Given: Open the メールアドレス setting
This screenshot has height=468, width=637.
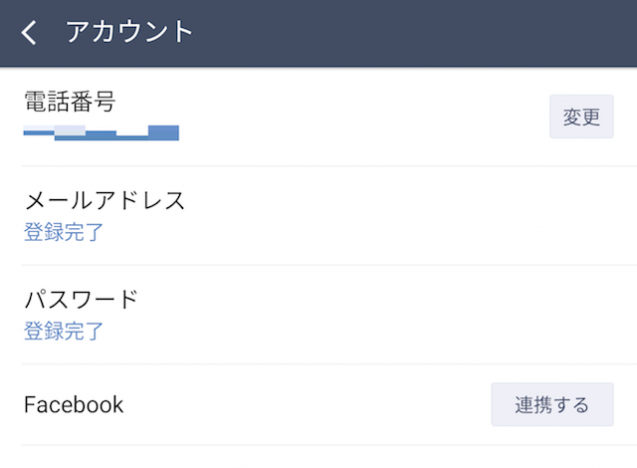Looking at the screenshot, I should coord(104,200).
